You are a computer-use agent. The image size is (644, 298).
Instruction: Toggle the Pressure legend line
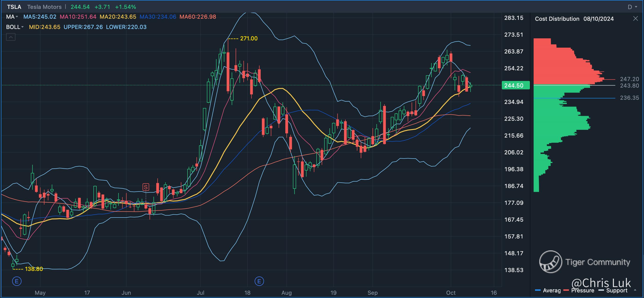point(579,291)
